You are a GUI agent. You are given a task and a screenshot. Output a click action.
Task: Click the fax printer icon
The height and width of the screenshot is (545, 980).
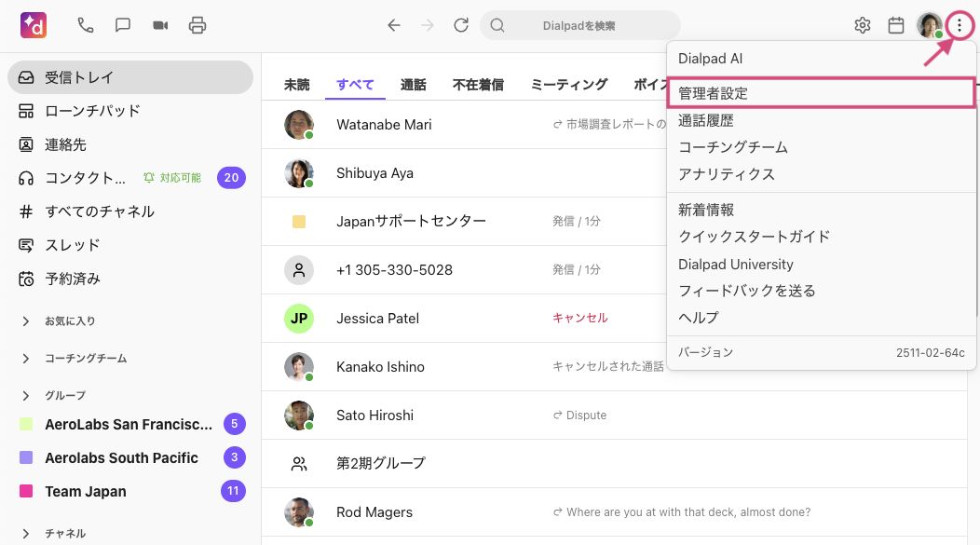[x=197, y=25]
